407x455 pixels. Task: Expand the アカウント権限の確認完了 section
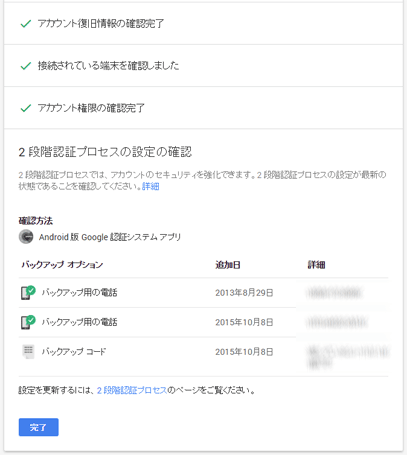click(203, 108)
